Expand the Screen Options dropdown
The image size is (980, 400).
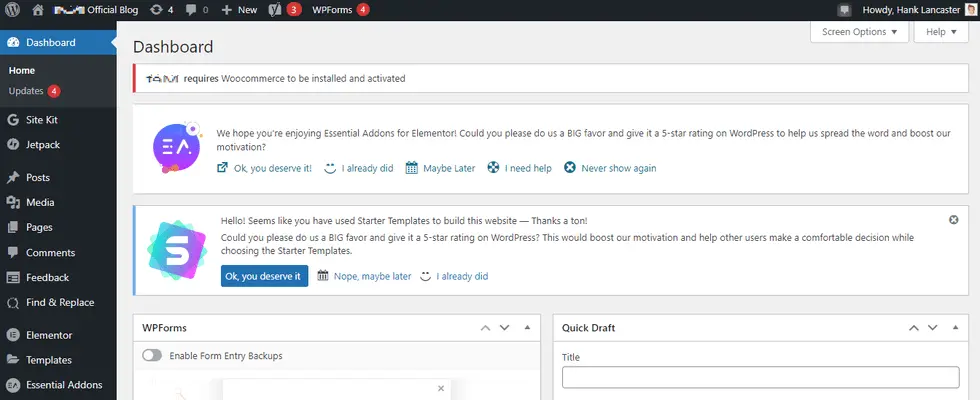(858, 31)
